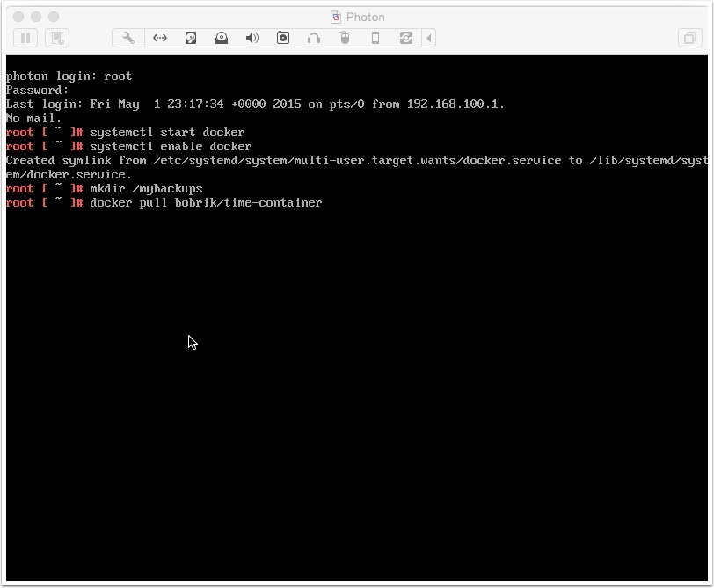Click the 'docker pull bobrik/time-container' line
714x588 pixels.
click(x=164, y=202)
